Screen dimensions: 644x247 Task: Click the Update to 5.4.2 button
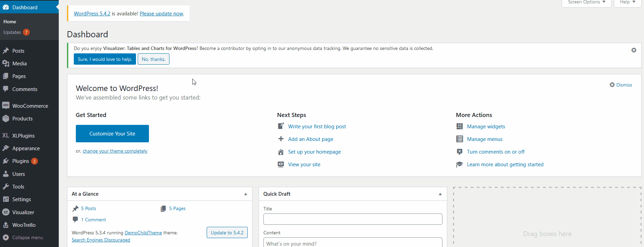(x=227, y=233)
